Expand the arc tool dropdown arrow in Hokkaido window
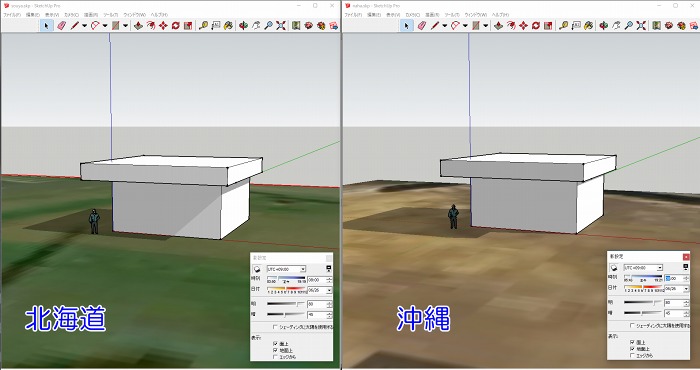 [x=105, y=26]
